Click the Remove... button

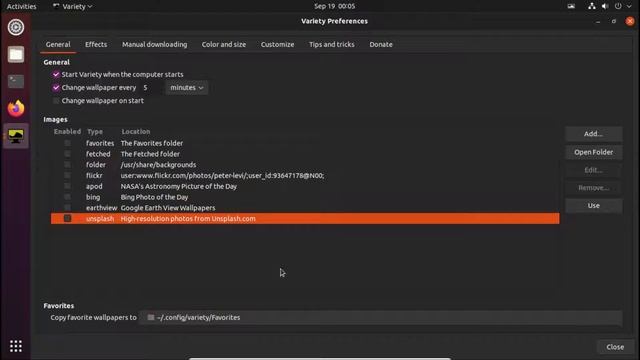pos(593,188)
